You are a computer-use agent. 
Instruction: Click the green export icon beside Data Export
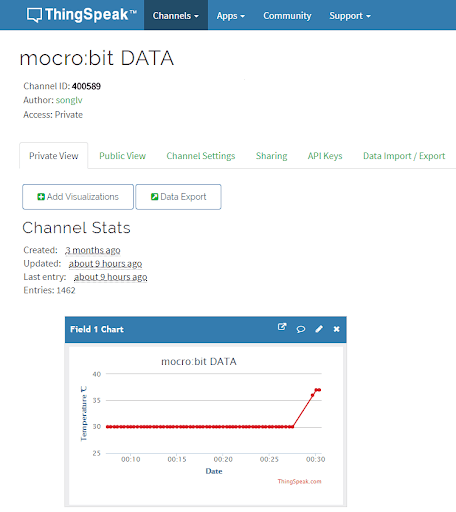(154, 197)
